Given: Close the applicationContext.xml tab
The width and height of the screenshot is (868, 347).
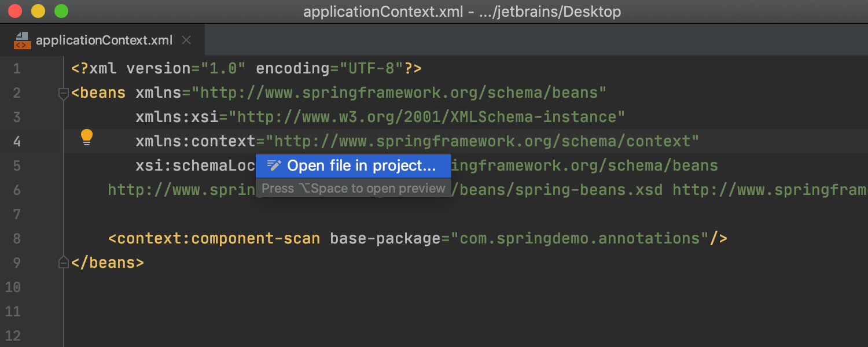Looking at the screenshot, I should pyautogui.click(x=186, y=40).
